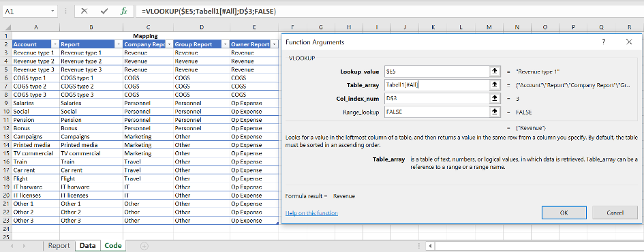The image size is (644, 252).
Task: Open Insert Function via the fx icon
Action: pyautogui.click(x=123, y=11)
